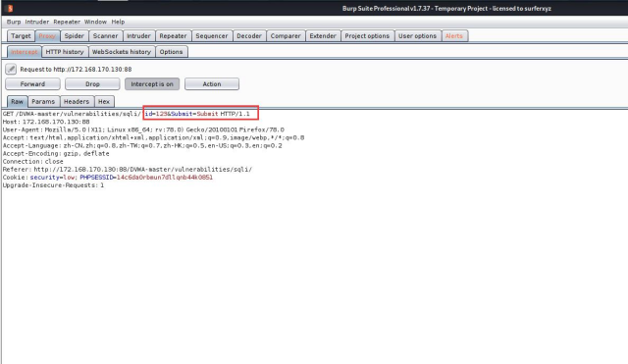This screenshot has width=628, height=364.
Task: Open the Window menu
Action: 95,22
